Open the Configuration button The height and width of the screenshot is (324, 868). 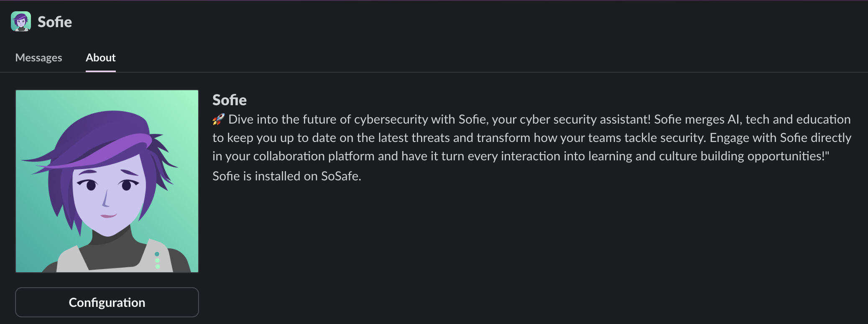[x=107, y=302]
